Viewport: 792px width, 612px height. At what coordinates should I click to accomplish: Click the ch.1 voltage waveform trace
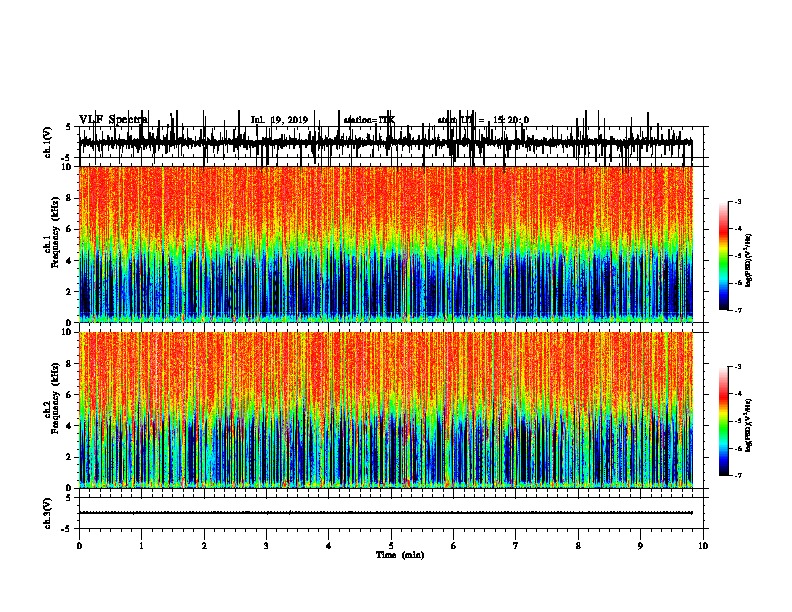click(385, 143)
